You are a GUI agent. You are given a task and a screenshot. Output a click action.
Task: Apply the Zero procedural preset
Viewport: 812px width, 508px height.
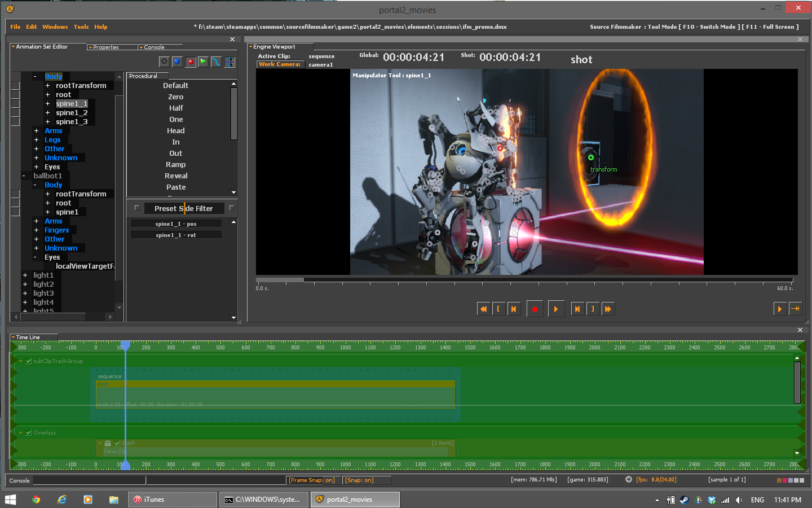click(x=176, y=97)
